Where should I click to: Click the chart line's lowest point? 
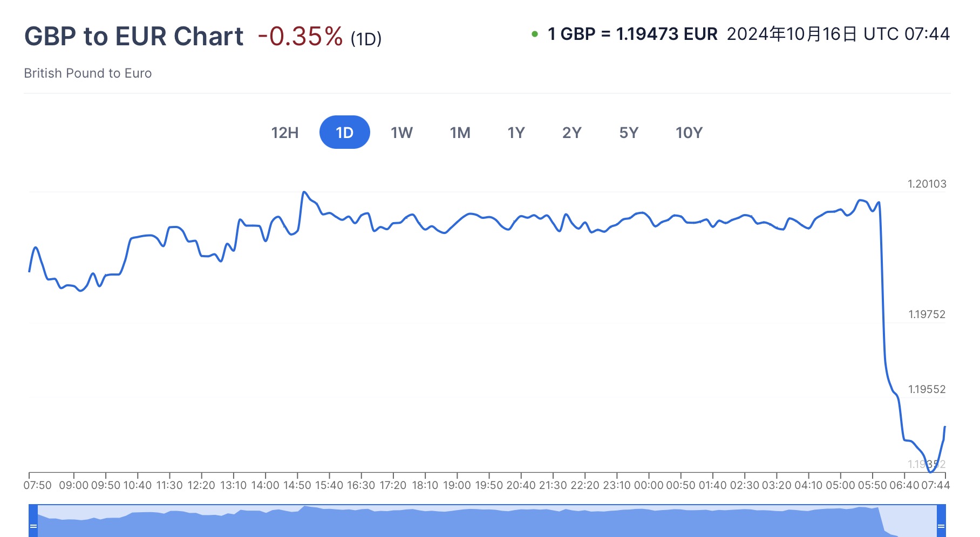(930, 472)
